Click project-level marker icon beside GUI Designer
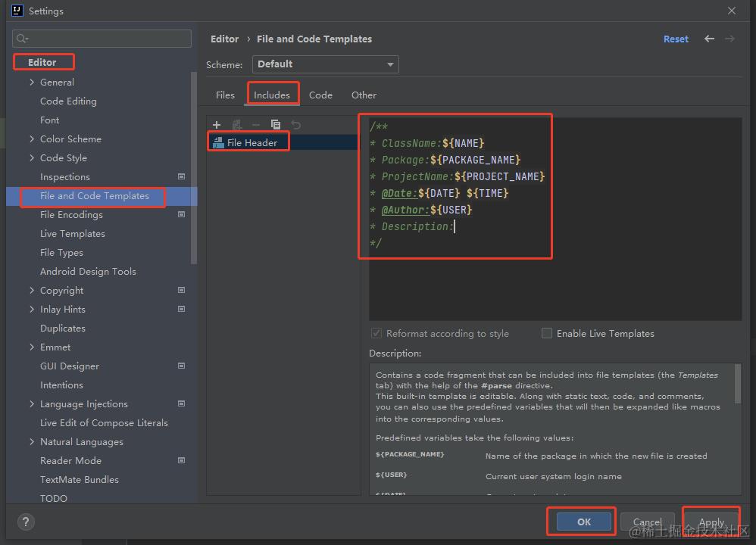This screenshot has height=545, width=756. (181, 366)
